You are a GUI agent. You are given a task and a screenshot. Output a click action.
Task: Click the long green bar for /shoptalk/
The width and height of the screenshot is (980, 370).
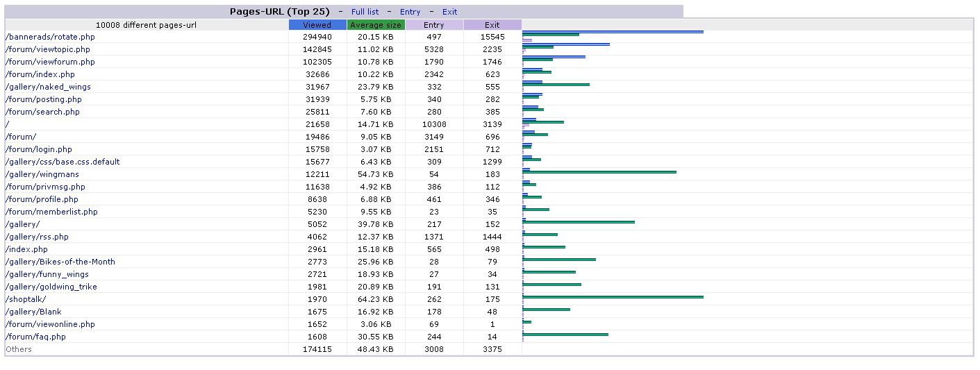(613, 297)
